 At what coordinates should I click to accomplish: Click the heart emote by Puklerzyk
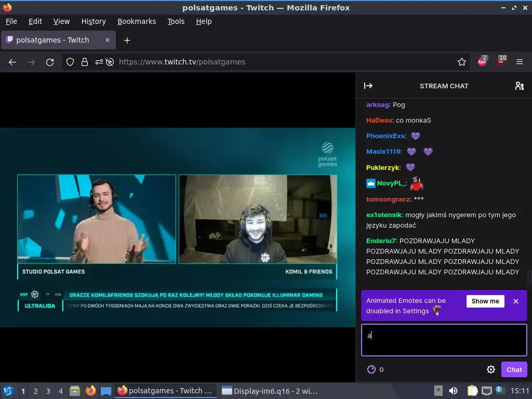(x=410, y=167)
